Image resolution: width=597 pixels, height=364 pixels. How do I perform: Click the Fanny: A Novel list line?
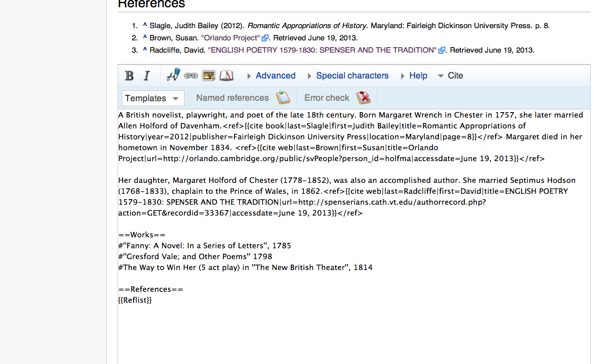(x=204, y=246)
